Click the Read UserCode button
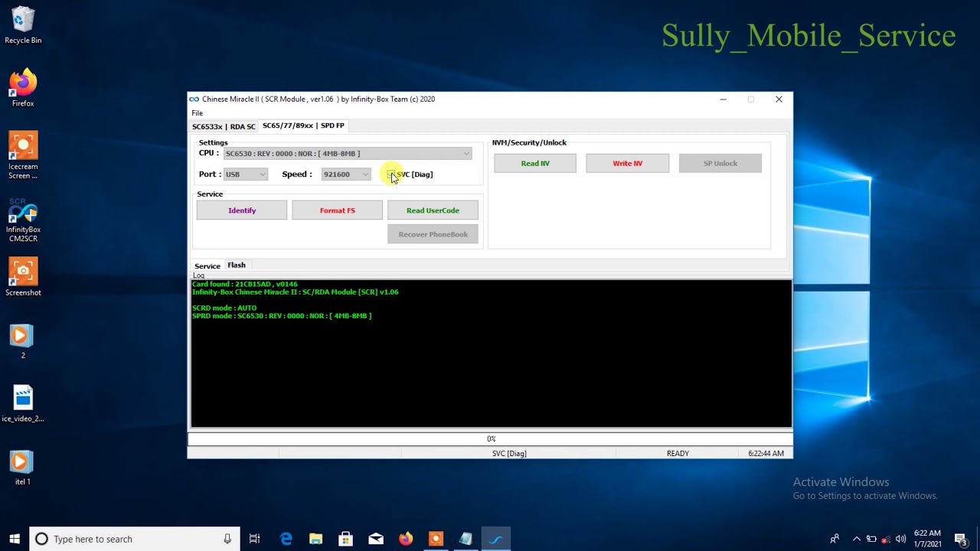Screen dimensions: 980x551 [433, 210]
